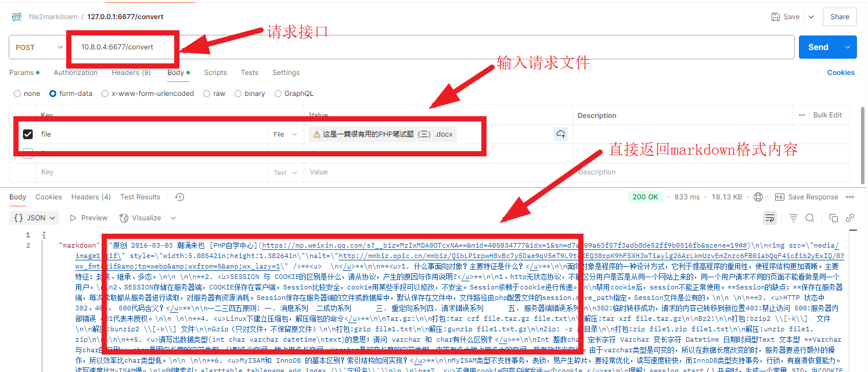The width and height of the screenshot is (868, 372).
Task: Toggle the line wrap icon
Action: pos(769,218)
